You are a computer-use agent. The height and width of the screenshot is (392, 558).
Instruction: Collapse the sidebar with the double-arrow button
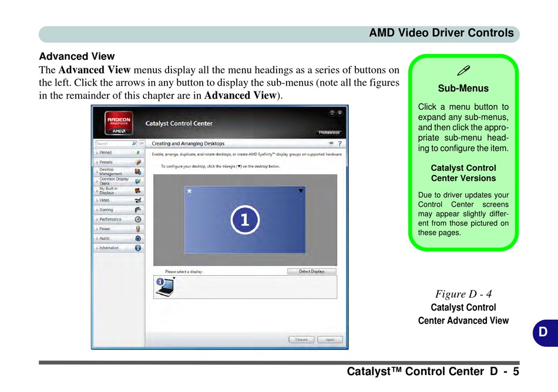pos(142,144)
